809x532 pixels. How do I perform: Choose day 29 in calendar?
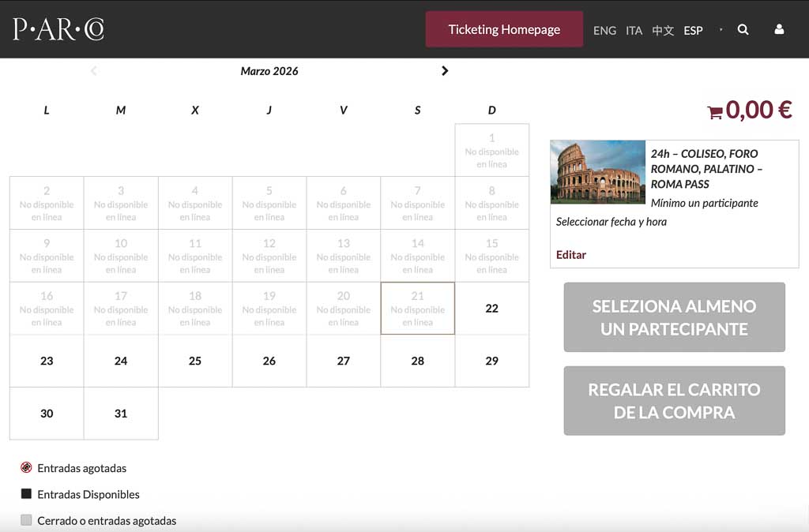(491, 361)
